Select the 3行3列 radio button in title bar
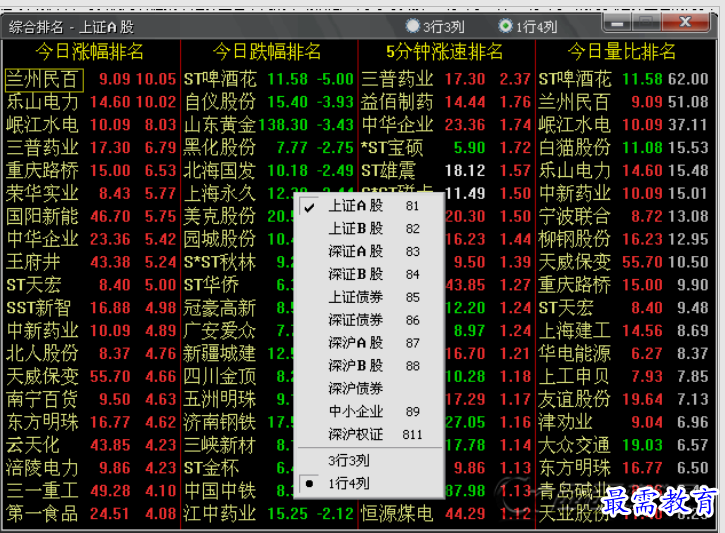Screen dimensions: 725x533 (x=412, y=26)
